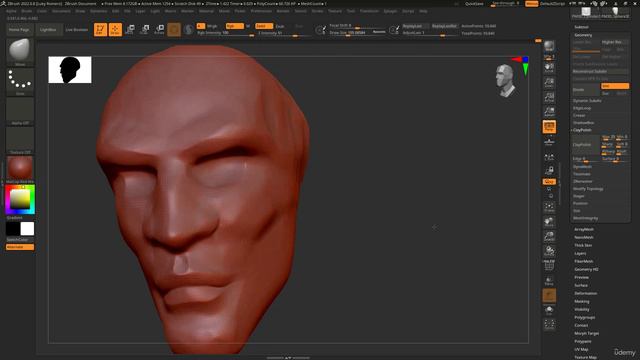Click the Xpose icon at shelf bottom
The image size is (640, 360).
[x=549, y=324]
